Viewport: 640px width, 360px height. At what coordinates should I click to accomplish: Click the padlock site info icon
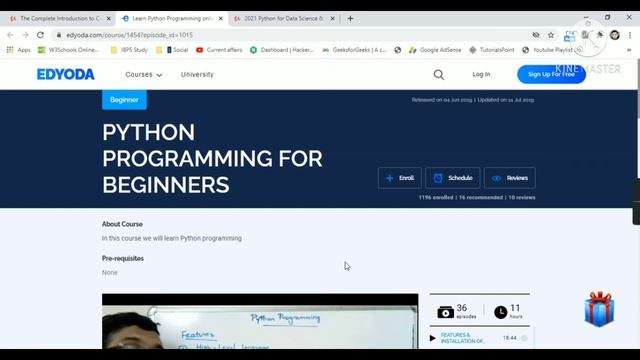coord(59,35)
